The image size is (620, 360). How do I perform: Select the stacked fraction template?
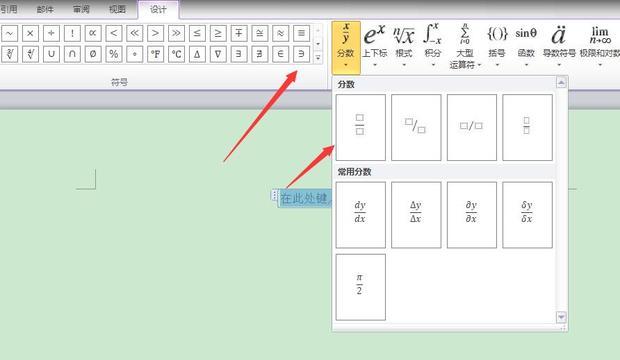[360, 127]
